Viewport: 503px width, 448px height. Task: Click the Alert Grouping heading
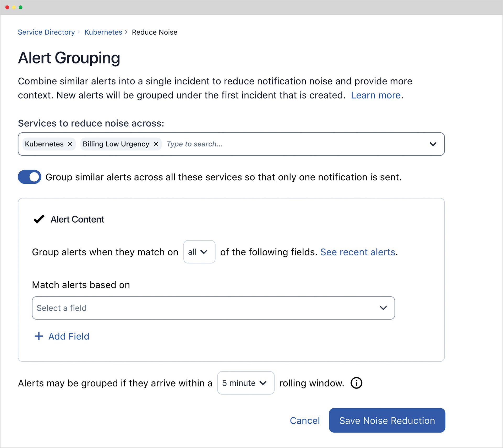(x=69, y=58)
